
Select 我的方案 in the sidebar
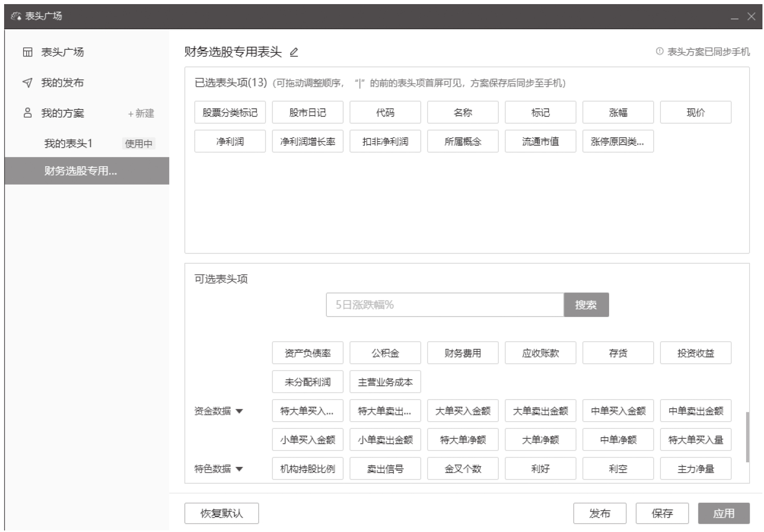(x=62, y=113)
